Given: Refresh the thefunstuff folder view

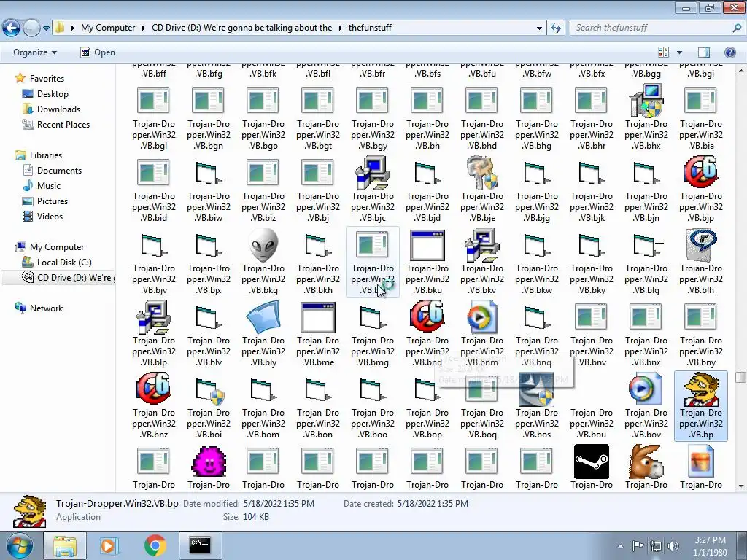Looking at the screenshot, I should click(x=555, y=28).
